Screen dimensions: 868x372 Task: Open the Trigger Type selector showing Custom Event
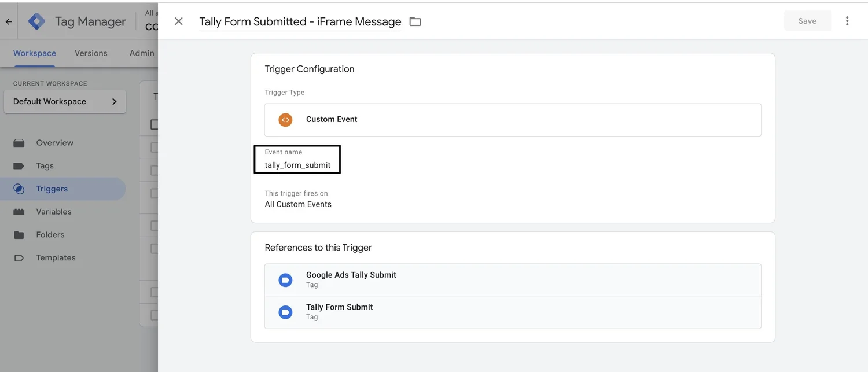click(x=513, y=120)
